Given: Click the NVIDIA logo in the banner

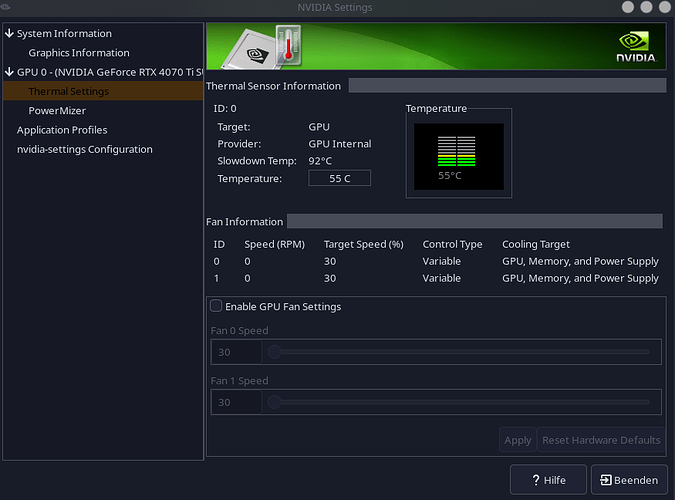Looking at the screenshot, I should pyautogui.click(x=636, y=48).
